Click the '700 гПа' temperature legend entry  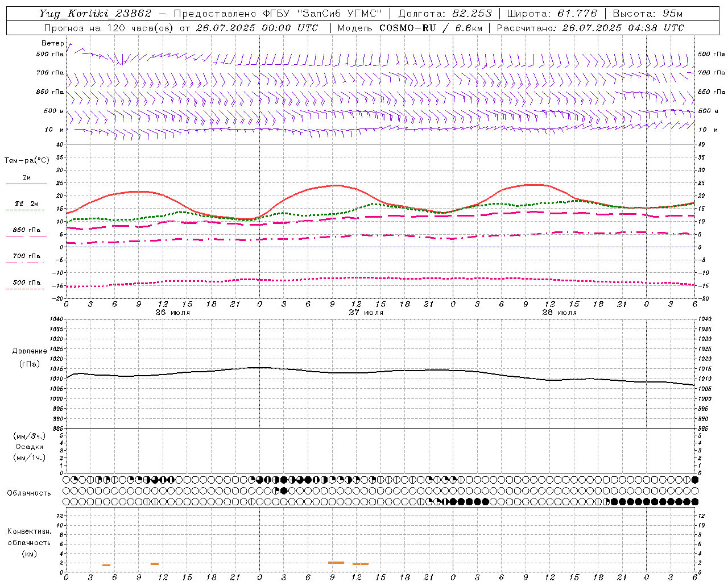[26, 256]
